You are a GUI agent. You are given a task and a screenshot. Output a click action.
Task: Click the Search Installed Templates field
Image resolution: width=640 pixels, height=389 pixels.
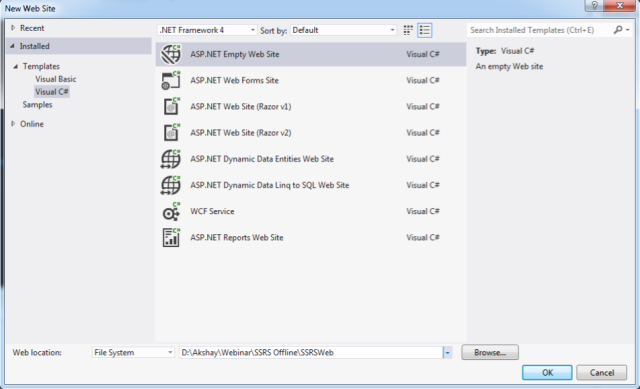[x=540, y=30]
